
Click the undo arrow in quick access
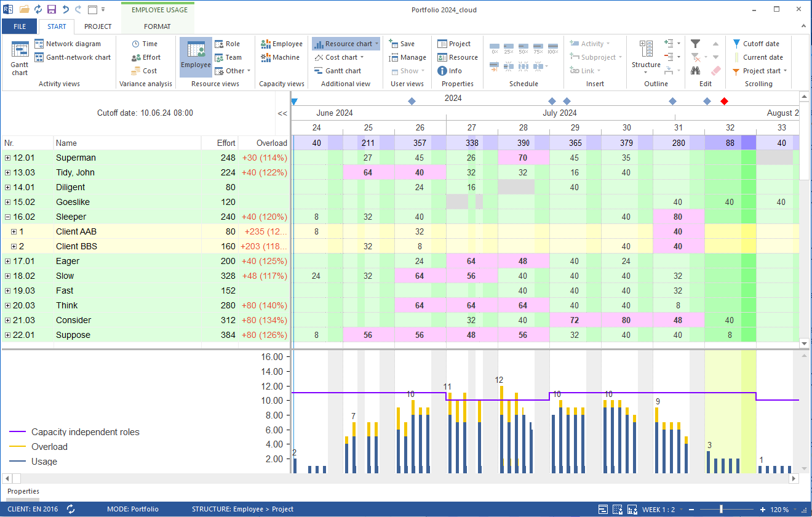click(x=65, y=9)
